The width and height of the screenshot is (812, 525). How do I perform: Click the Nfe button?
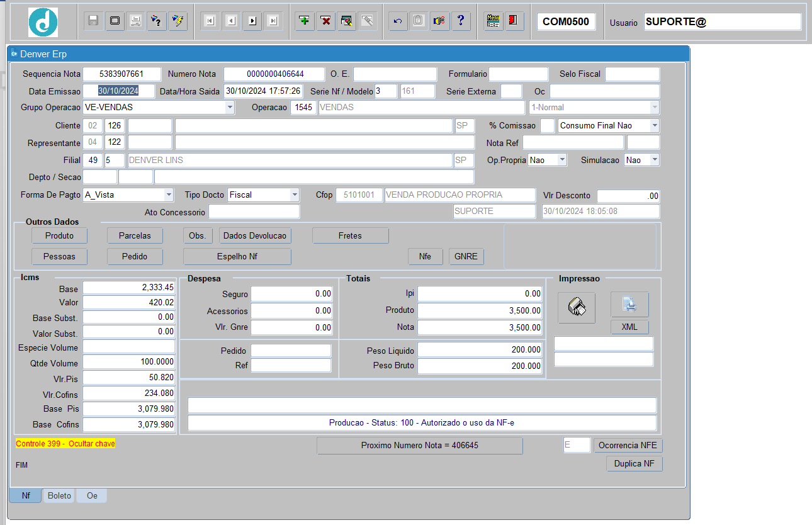point(425,256)
